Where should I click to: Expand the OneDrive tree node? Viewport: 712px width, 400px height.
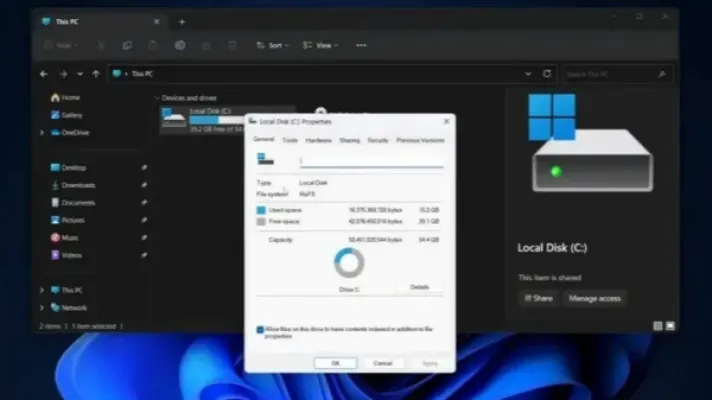[42, 133]
